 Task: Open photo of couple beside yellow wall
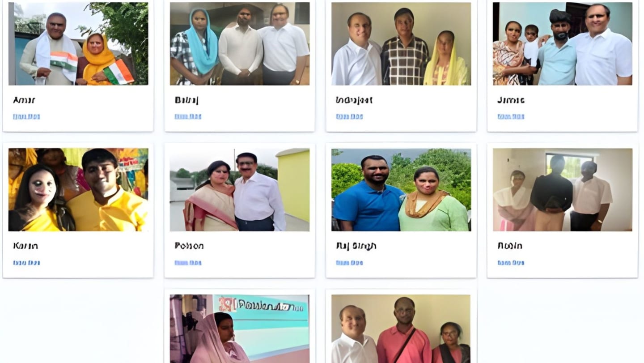240,190
